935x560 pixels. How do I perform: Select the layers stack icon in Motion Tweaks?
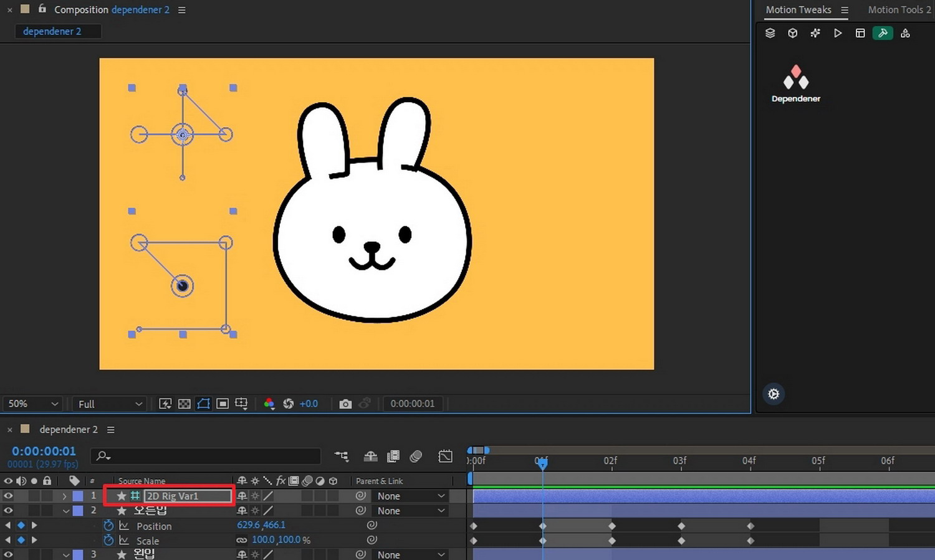[x=770, y=33]
